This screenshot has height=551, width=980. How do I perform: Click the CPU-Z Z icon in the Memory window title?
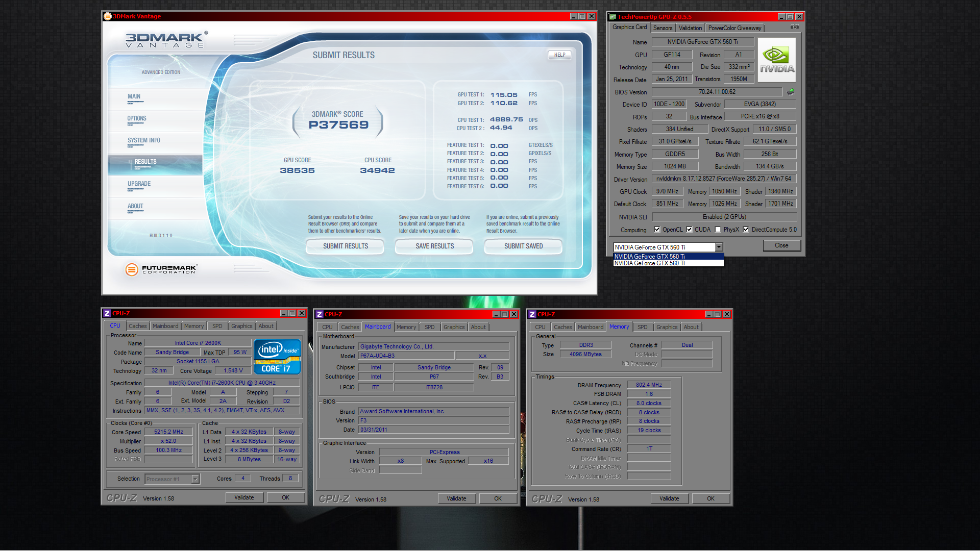(532, 314)
